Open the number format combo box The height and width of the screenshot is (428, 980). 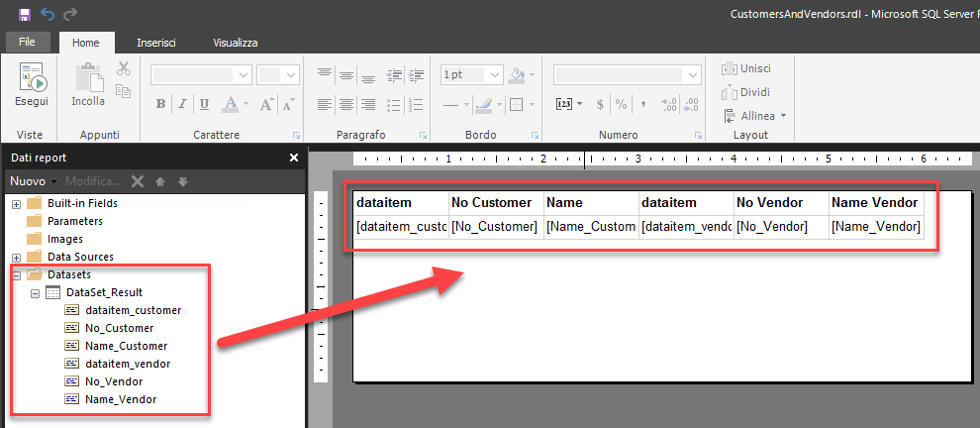(627, 74)
